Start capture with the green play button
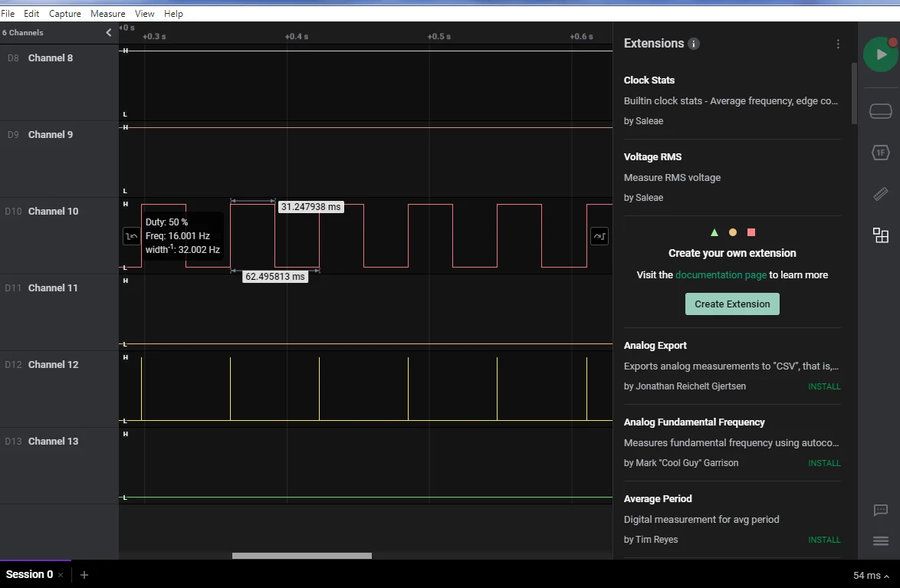Screen dimensions: 900x588 881,54
